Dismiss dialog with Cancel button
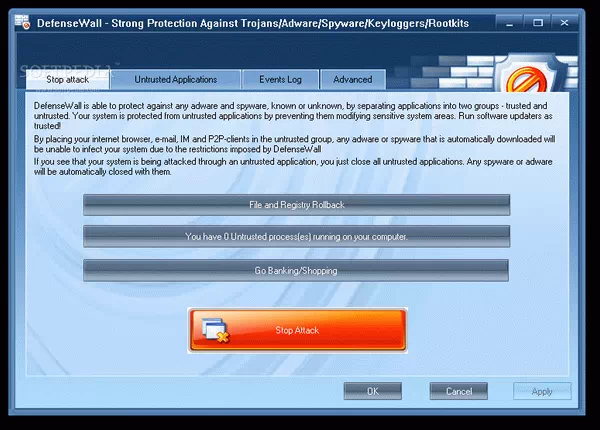This screenshot has height=430, width=600. point(459,391)
